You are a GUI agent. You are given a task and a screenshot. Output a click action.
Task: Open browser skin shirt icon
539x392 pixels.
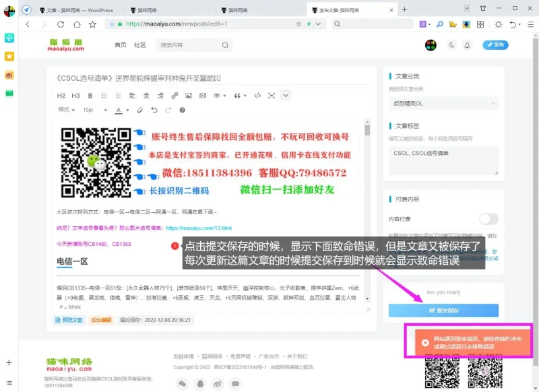click(483, 8)
